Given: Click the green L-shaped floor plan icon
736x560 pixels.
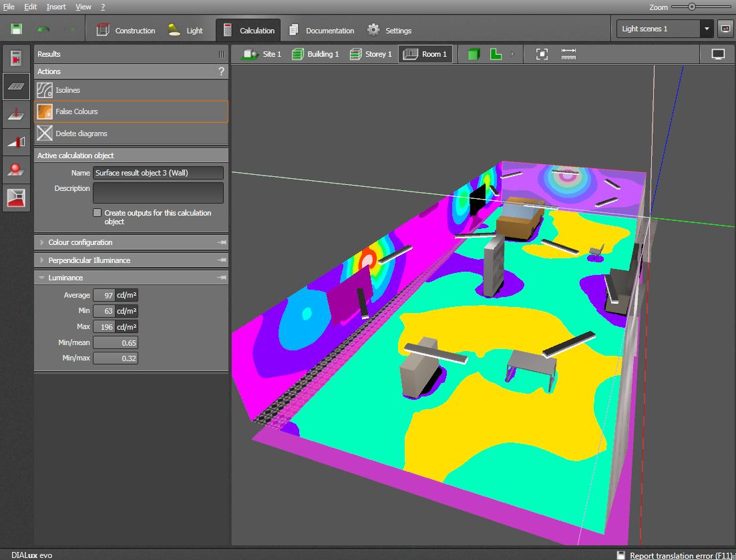Looking at the screenshot, I should tap(496, 55).
